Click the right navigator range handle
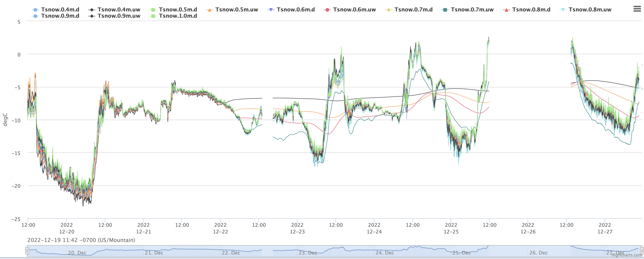 642,250
